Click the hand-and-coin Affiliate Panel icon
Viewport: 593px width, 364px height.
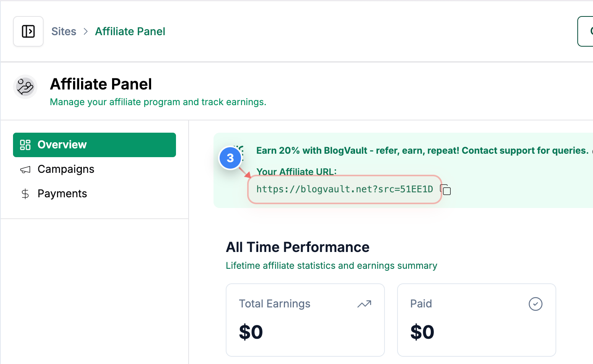[25, 87]
